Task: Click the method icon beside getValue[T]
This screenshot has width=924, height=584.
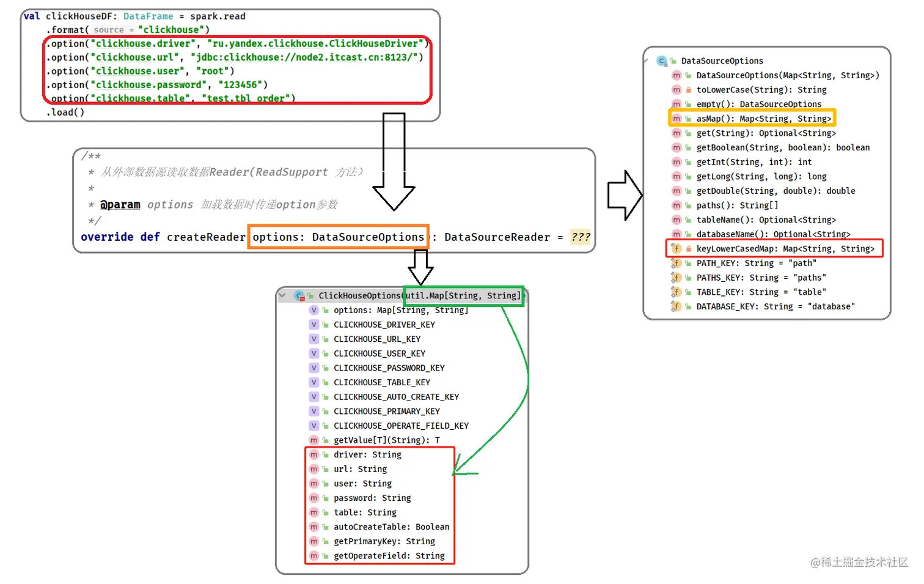Action: click(314, 440)
